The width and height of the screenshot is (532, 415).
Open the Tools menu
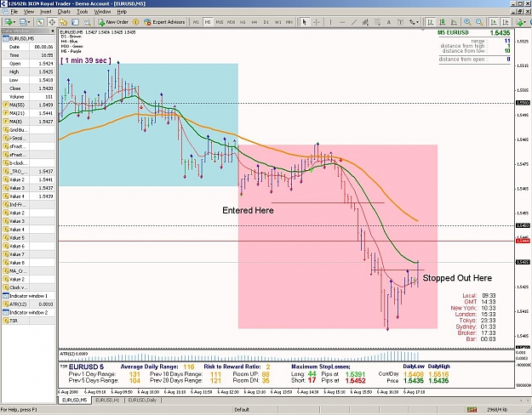pyautogui.click(x=82, y=12)
